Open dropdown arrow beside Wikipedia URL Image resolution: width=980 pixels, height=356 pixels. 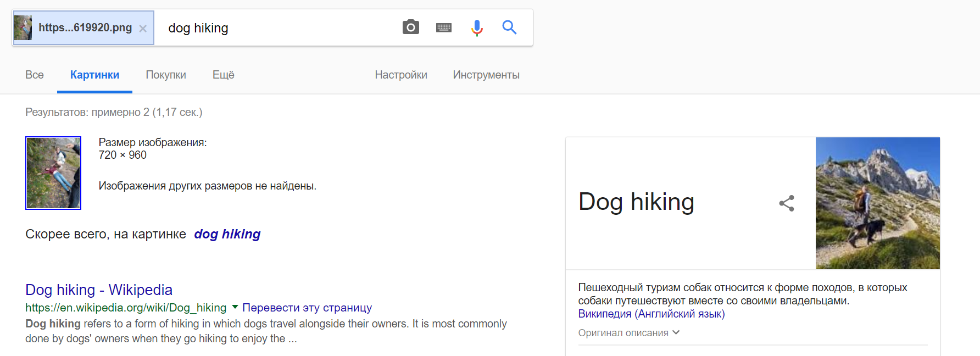(x=235, y=307)
